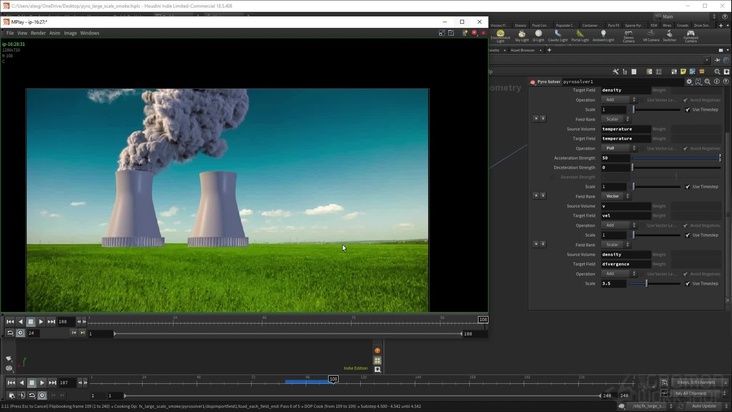Switch to the Asset Browser tab
This screenshot has height=412, width=732.
[x=522, y=50]
